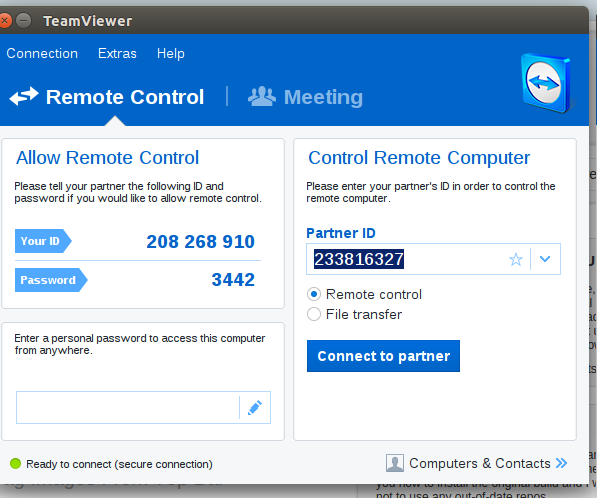Screen dimensions: 597x498
Task: Click the TeamViewer logo icon
Action: pos(546,83)
